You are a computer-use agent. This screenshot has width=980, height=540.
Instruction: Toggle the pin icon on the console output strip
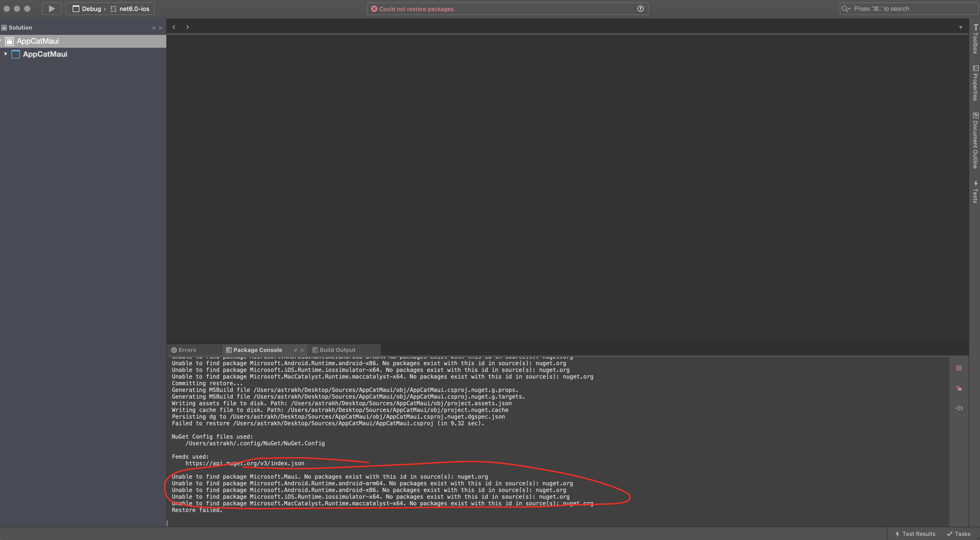[959, 408]
